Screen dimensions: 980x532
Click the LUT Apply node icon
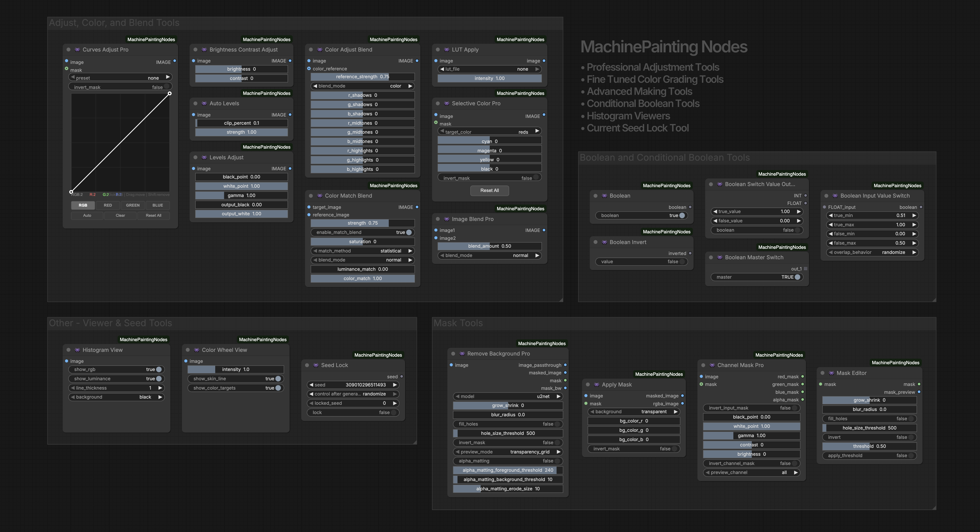pyautogui.click(x=447, y=50)
